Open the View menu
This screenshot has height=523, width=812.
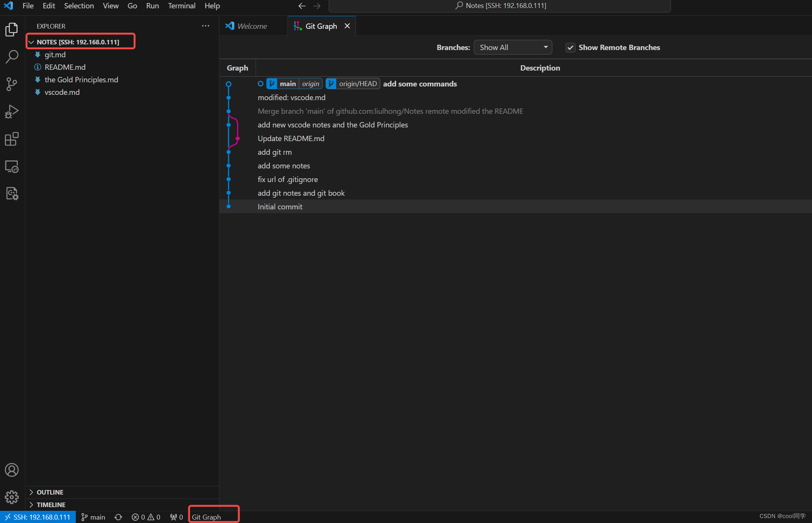pyautogui.click(x=111, y=6)
